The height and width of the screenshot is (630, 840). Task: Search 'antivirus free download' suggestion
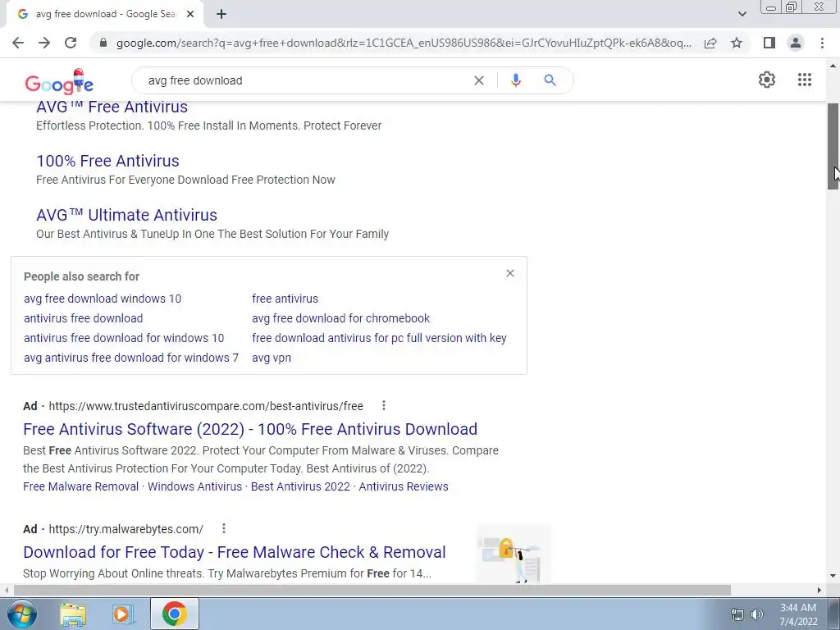83,318
